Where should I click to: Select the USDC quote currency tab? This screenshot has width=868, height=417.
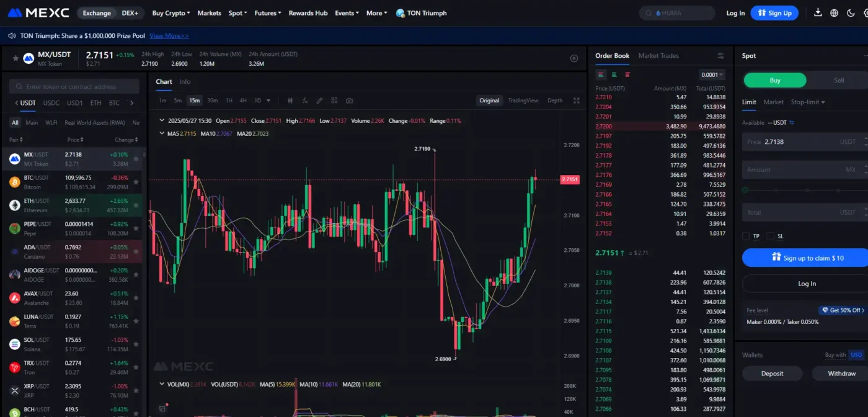(x=51, y=103)
